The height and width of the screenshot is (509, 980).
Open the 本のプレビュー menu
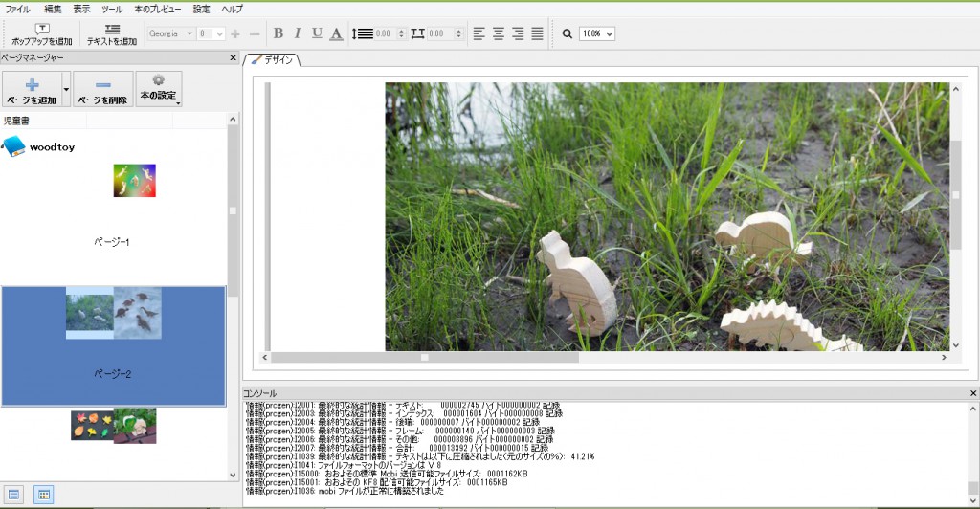(157, 9)
